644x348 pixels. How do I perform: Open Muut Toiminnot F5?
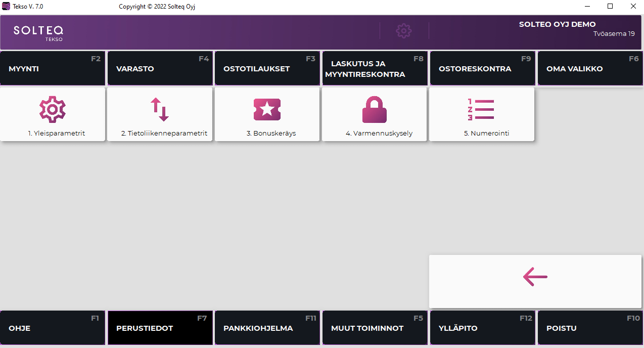374,328
